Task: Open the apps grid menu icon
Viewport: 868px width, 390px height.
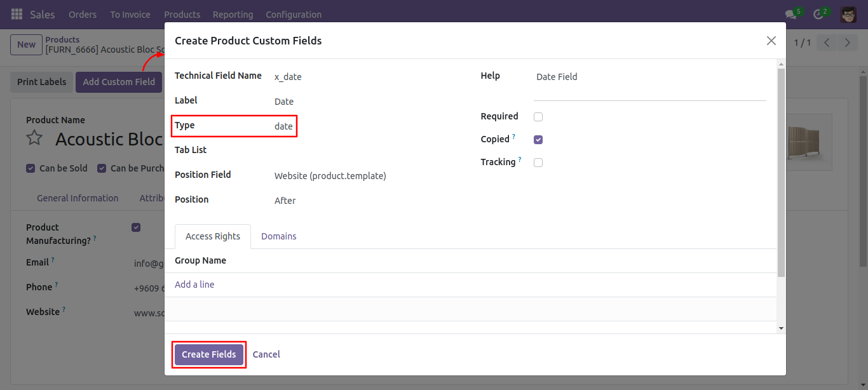Action: (x=17, y=14)
